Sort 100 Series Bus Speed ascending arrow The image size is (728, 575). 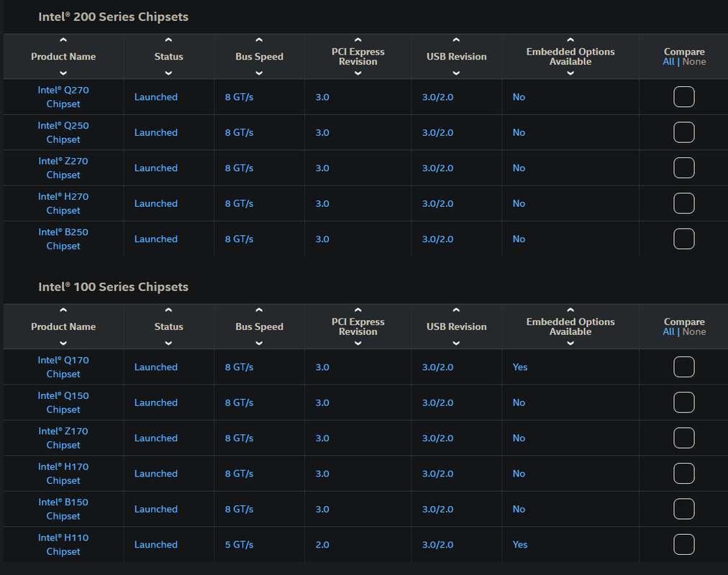point(259,310)
